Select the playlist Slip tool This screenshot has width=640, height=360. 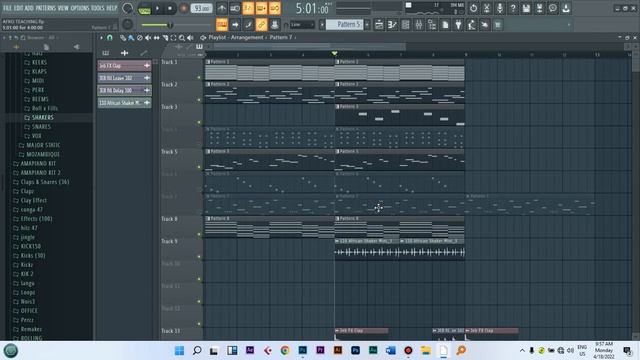pos(157,38)
